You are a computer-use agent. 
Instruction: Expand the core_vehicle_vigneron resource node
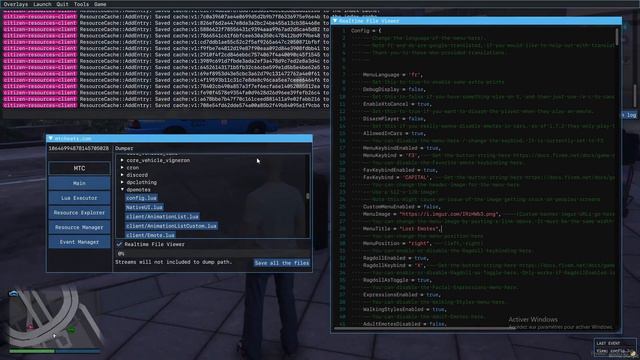122,160
